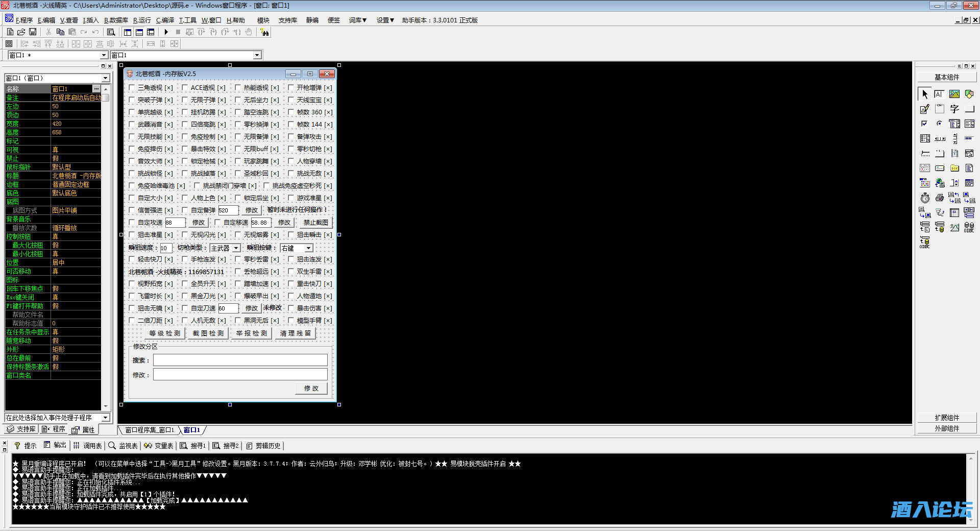The height and width of the screenshot is (531, 980).
Task: Open the 编译 menu
Action: (x=165, y=20)
